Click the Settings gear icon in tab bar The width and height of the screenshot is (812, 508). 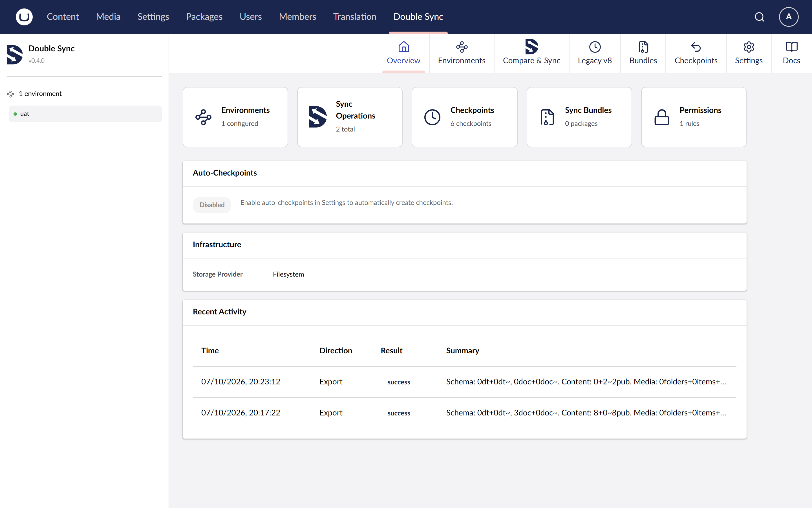click(x=749, y=47)
